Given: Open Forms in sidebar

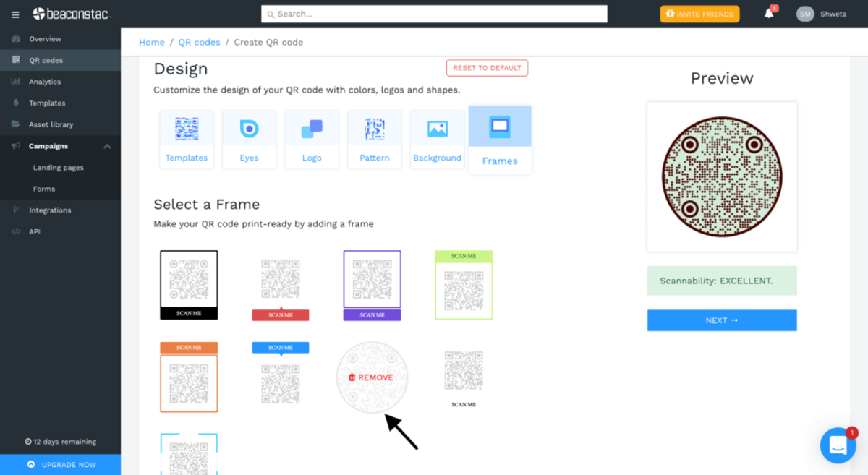Looking at the screenshot, I should pyautogui.click(x=44, y=189).
